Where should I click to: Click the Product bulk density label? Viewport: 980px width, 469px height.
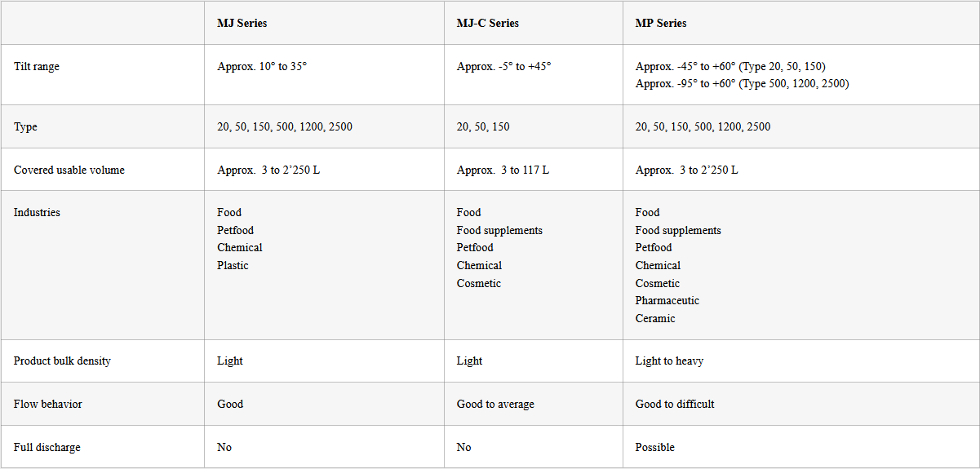pyautogui.click(x=62, y=361)
